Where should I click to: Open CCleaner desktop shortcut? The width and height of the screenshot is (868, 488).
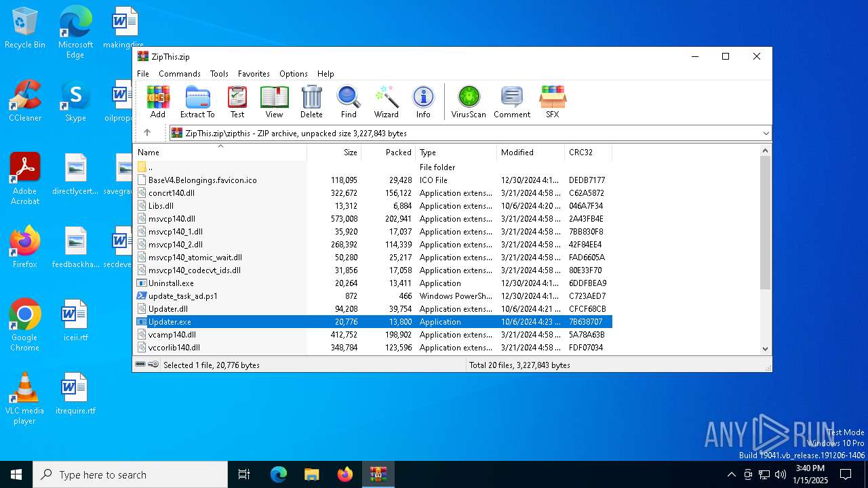[25, 102]
